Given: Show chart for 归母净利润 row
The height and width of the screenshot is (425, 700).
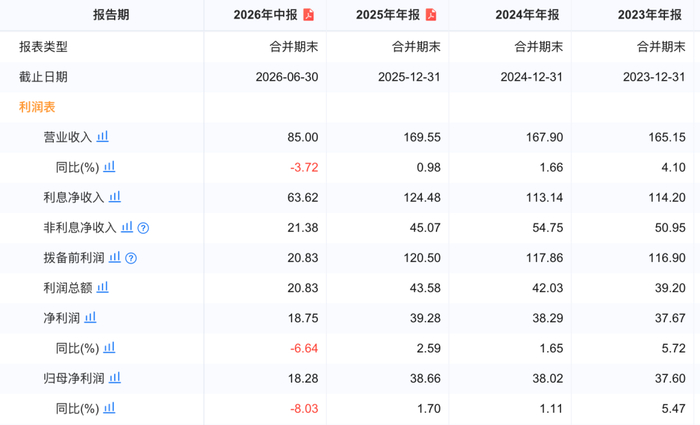Looking at the screenshot, I should click(x=115, y=377).
